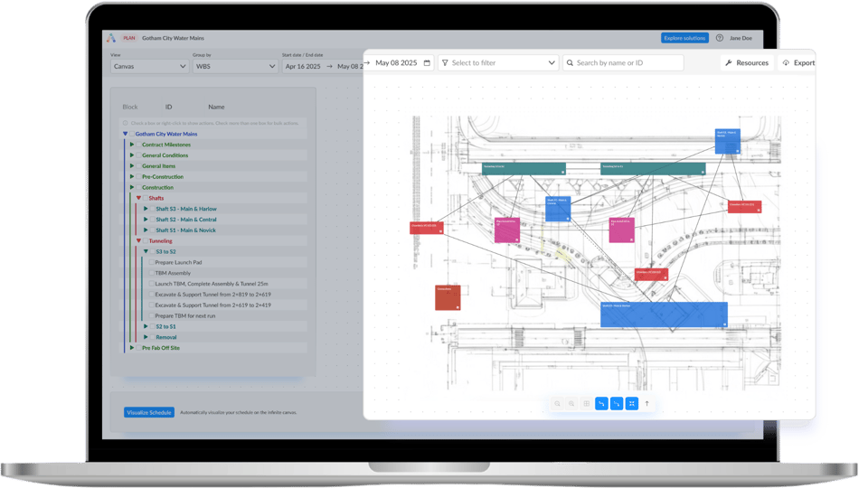Select the left teal tunneling bar
Image resolution: width=868 pixels, height=488 pixels.
pos(524,169)
